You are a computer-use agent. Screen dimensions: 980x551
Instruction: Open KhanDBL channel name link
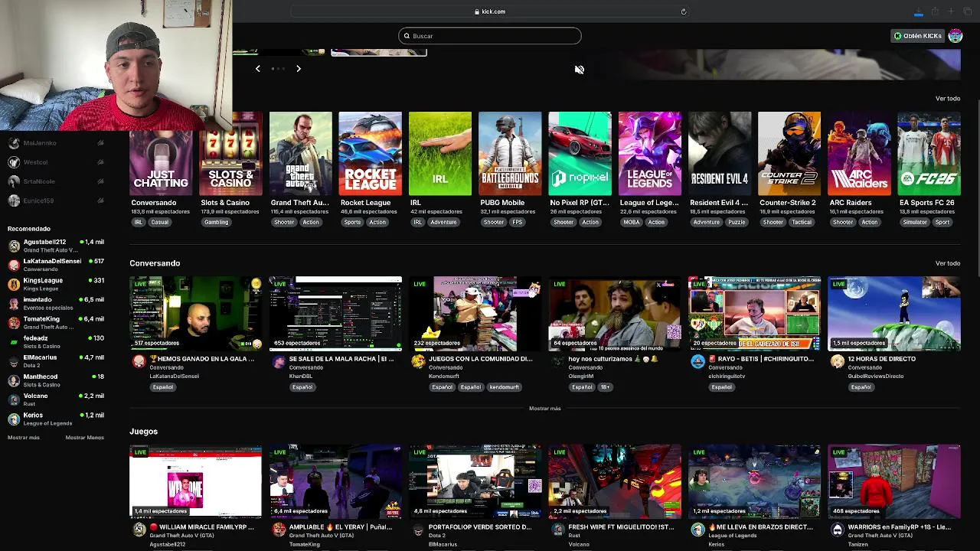tap(301, 377)
